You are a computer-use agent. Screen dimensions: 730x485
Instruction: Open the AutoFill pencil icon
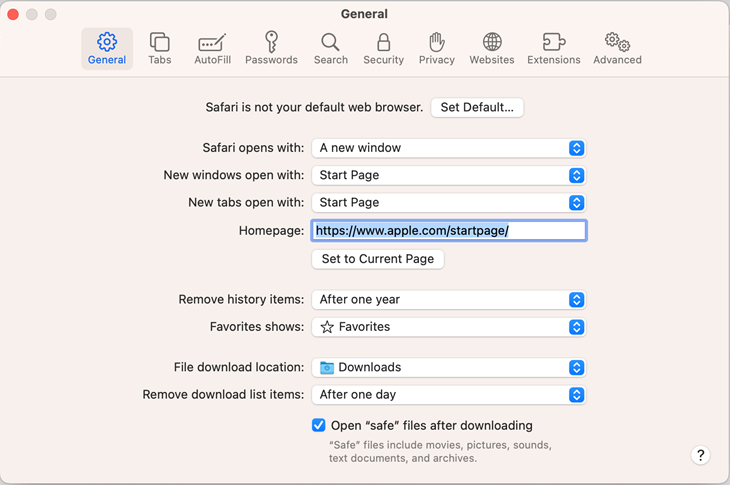[212, 42]
